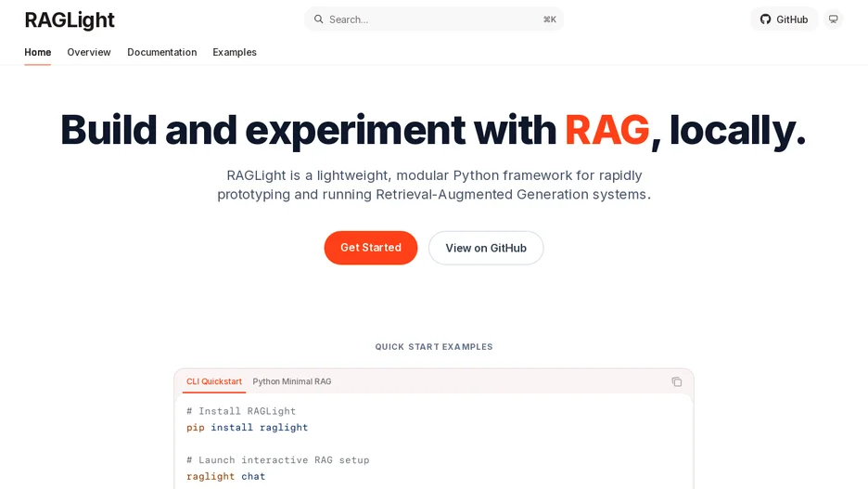Focus the Search field
The width and height of the screenshot is (868, 489).
(434, 19)
